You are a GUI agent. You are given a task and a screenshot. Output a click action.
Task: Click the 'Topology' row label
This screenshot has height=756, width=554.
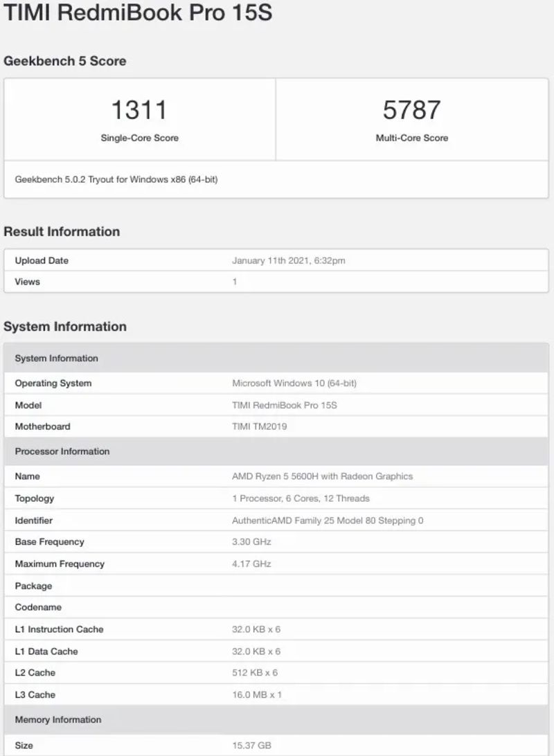pos(34,498)
